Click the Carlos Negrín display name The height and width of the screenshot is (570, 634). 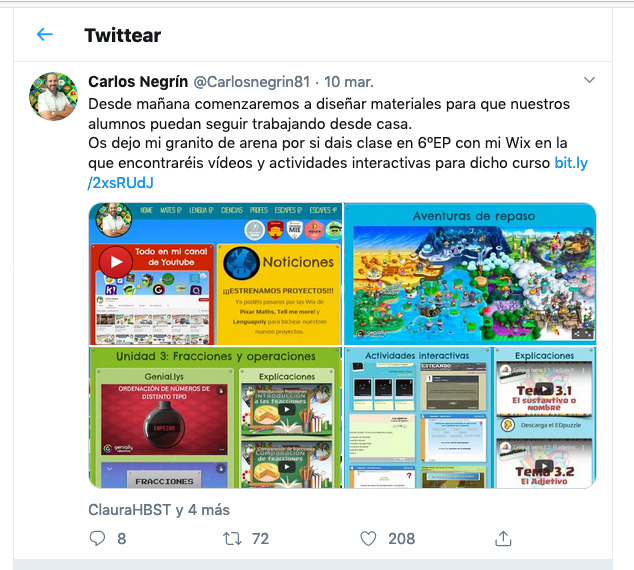pyautogui.click(x=138, y=82)
